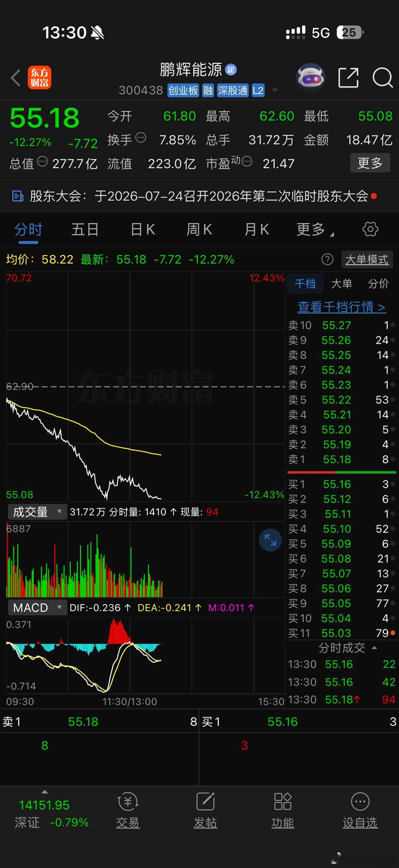Select the 千档 order book tab

(x=305, y=284)
